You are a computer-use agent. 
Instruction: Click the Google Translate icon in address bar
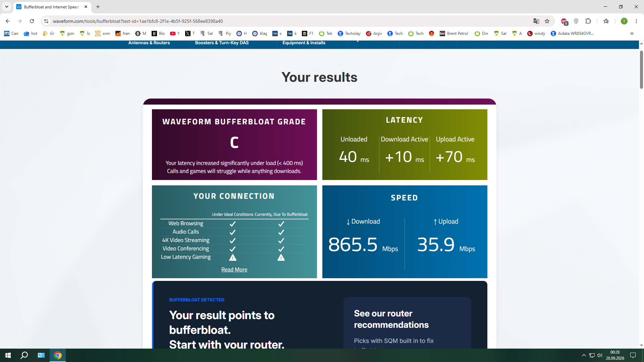[x=536, y=21]
